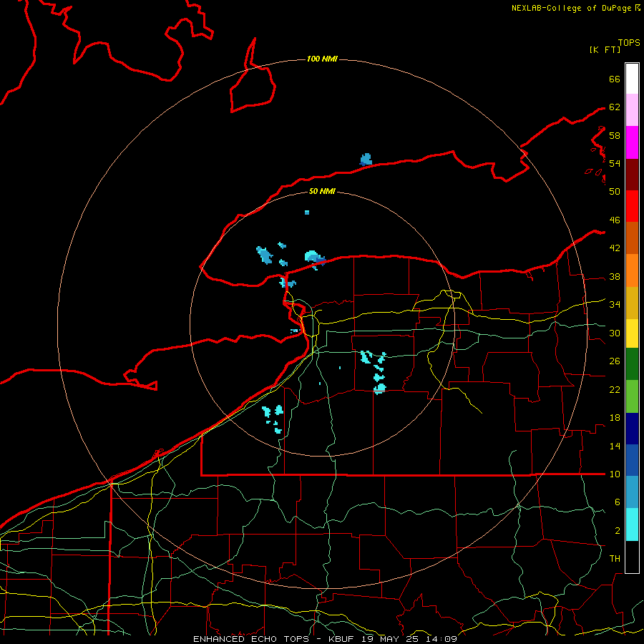The width and height of the screenshot is (644, 644).
Task: Click the 14:09 timestamp in the caption
Action: 441,639
